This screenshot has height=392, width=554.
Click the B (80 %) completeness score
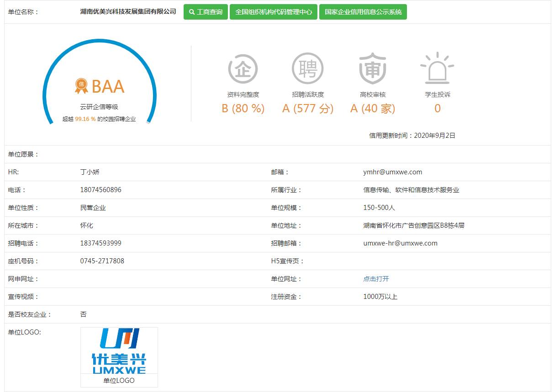[x=243, y=109]
